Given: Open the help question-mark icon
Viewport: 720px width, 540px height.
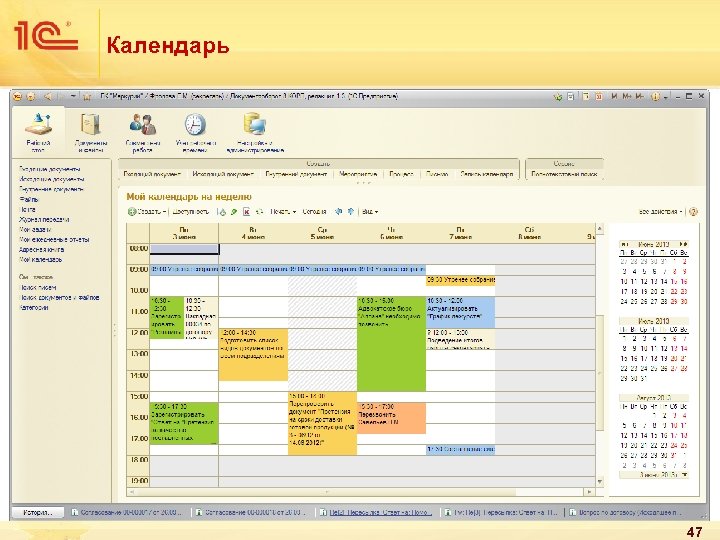Looking at the screenshot, I should click(x=694, y=212).
